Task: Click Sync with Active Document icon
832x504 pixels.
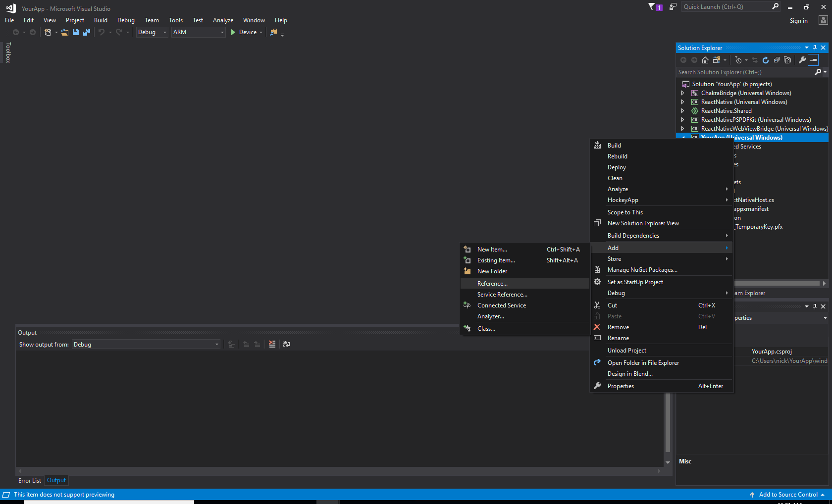Action: tap(755, 60)
